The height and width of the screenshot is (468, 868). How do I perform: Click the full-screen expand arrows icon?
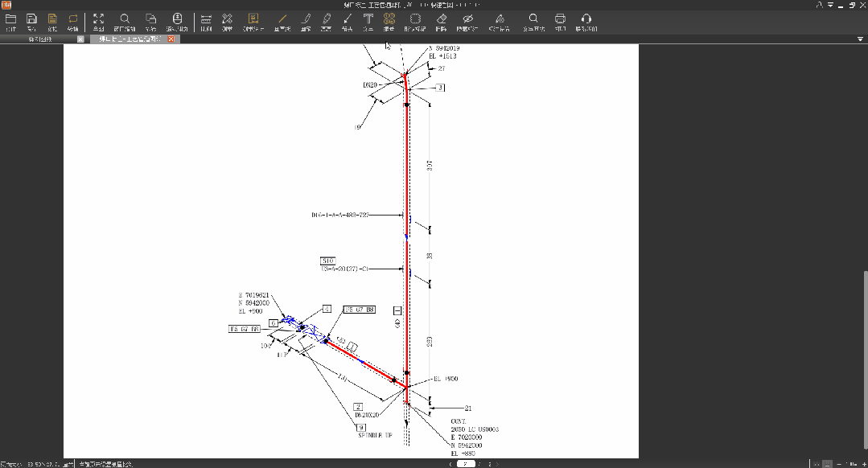[98, 18]
